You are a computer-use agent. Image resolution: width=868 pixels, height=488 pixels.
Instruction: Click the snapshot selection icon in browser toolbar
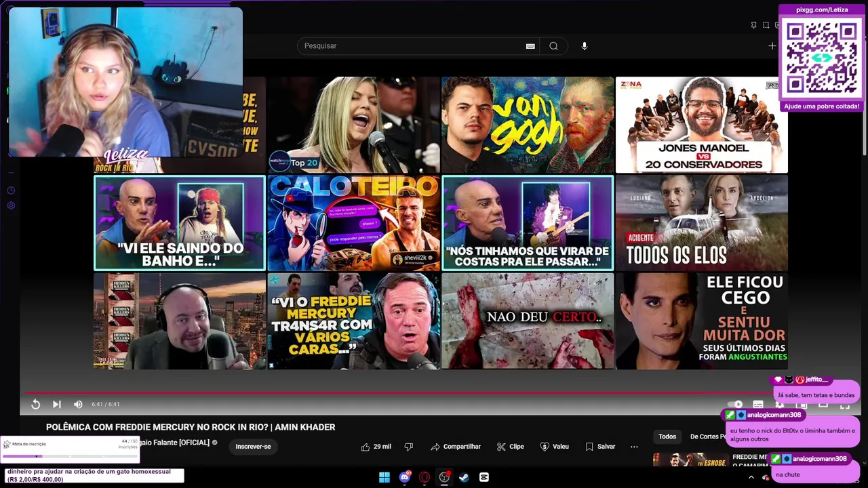[766, 25]
